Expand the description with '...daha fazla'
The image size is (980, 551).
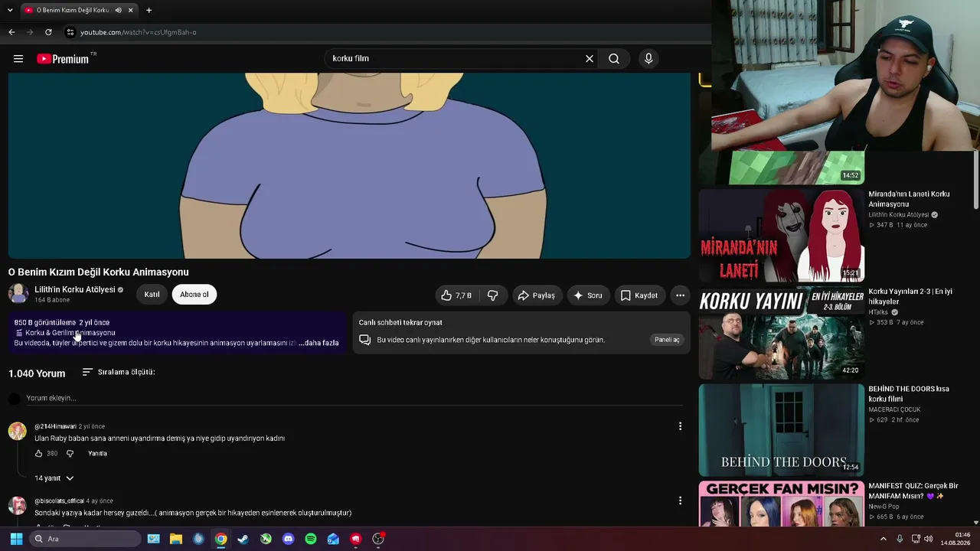[318, 343]
